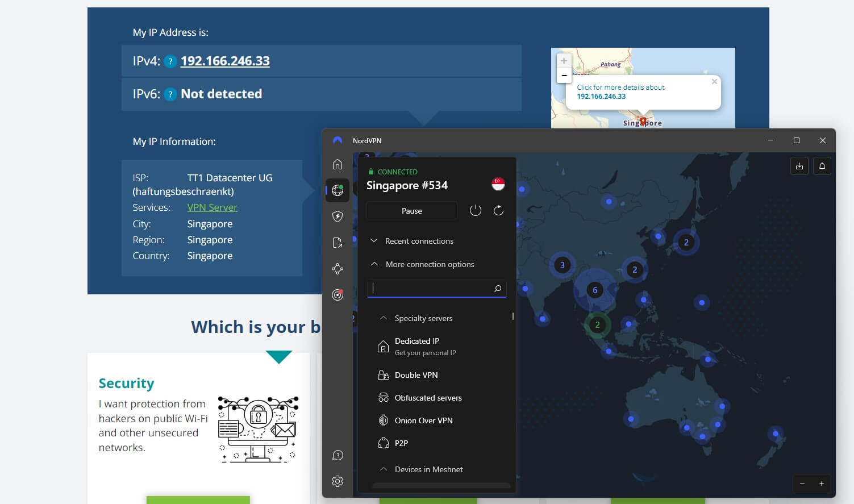Open the NordVPN Home sidebar icon
Image resolution: width=854 pixels, height=504 pixels.
click(x=338, y=164)
